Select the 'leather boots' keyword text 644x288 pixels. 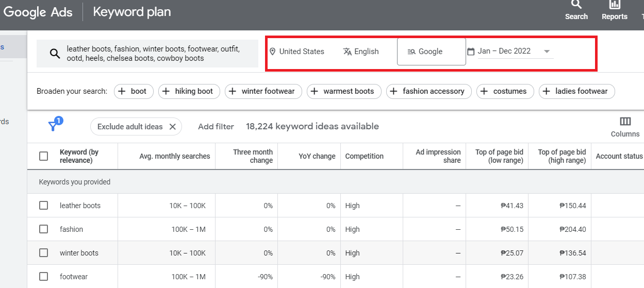[x=80, y=206]
